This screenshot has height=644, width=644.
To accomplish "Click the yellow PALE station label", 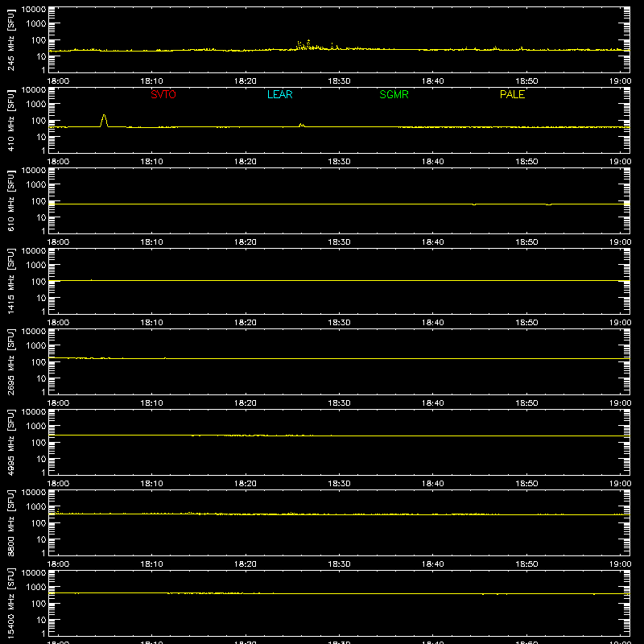I will coord(512,94).
